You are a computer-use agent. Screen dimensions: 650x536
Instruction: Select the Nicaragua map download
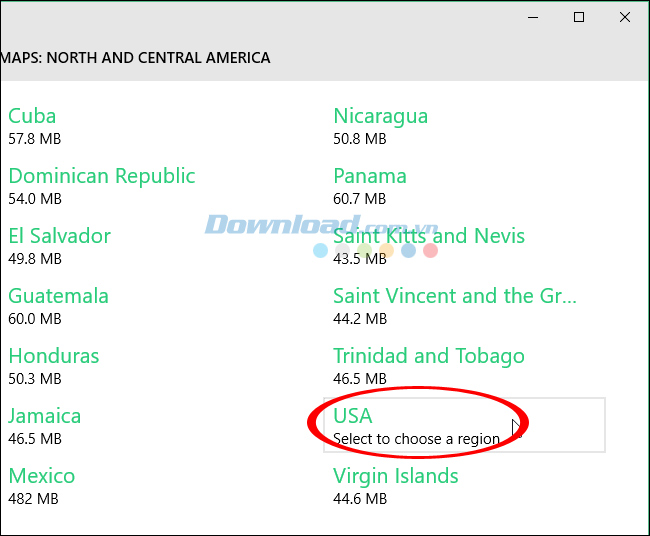click(381, 116)
